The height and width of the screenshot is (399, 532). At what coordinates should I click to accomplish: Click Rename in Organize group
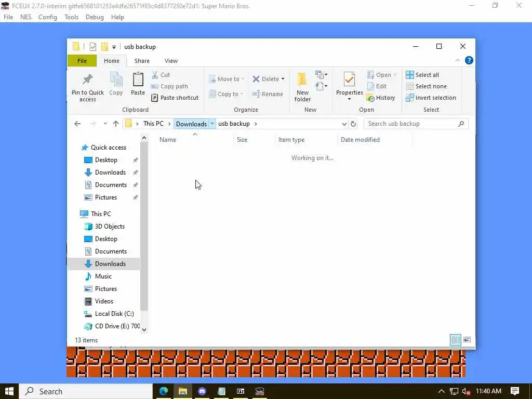[268, 94]
